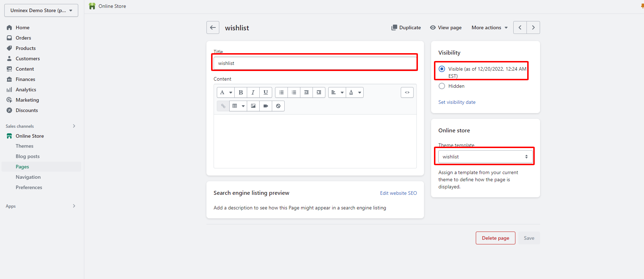Click the Title input field
The image size is (644, 279).
[x=314, y=63]
